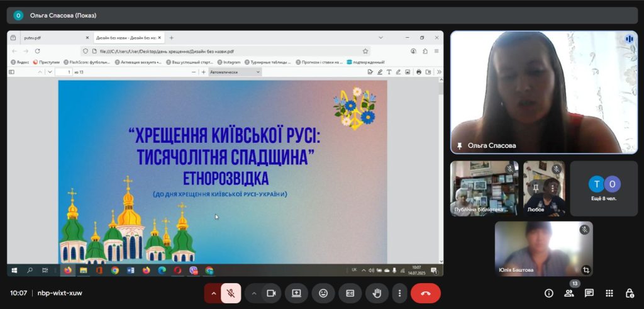Raise your hand in the meeting

click(x=377, y=293)
